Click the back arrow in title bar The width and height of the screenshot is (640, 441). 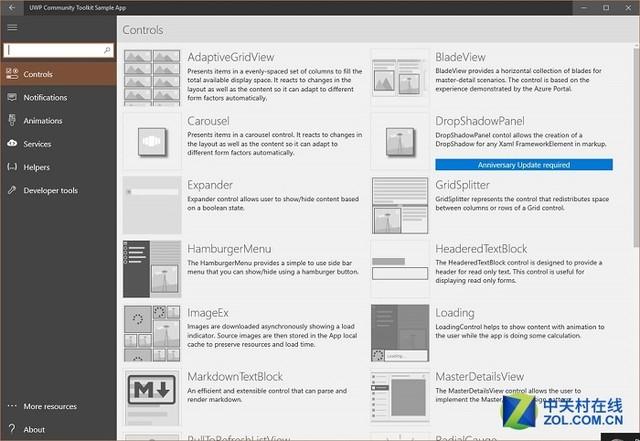pyautogui.click(x=10, y=7)
